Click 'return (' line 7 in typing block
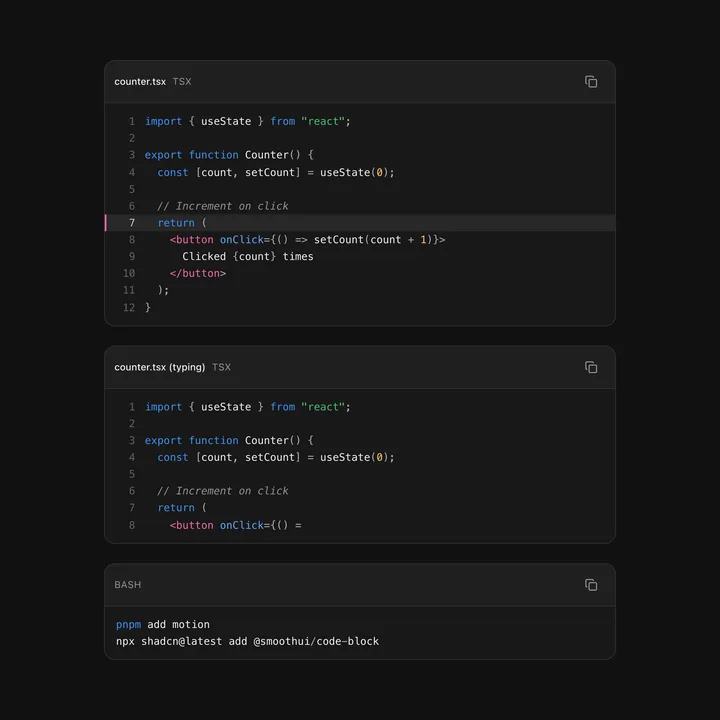Viewport: 720px width, 720px height. [182, 508]
